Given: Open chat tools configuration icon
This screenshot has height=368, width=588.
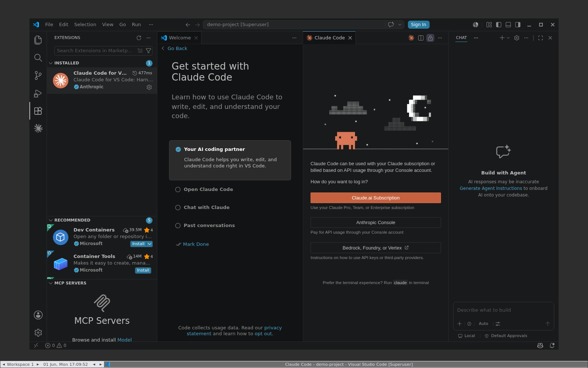Looking at the screenshot, I should pyautogui.click(x=498, y=324).
